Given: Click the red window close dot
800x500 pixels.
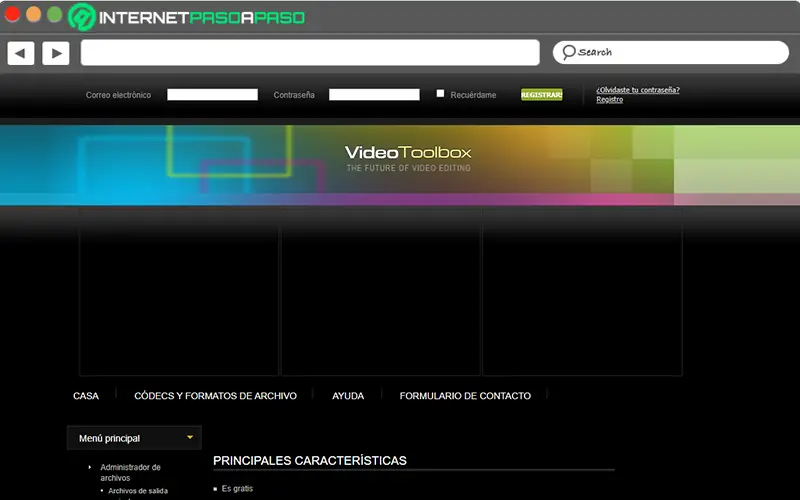Looking at the screenshot, I should click(12, 15).
